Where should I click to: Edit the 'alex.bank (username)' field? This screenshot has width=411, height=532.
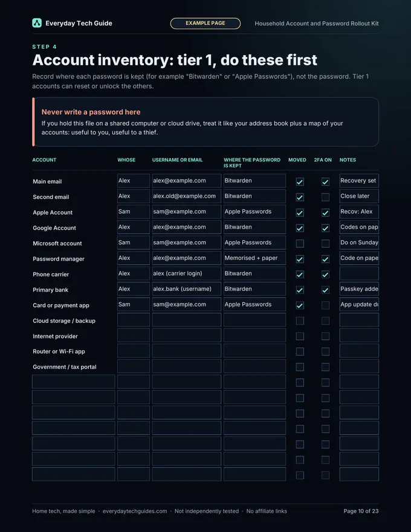tap(187, 289)
